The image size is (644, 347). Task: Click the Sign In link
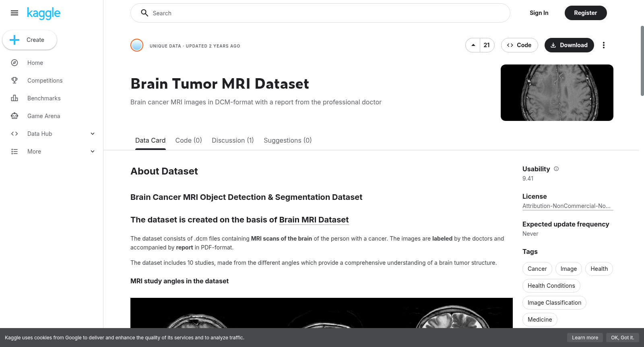coord(539,13)
